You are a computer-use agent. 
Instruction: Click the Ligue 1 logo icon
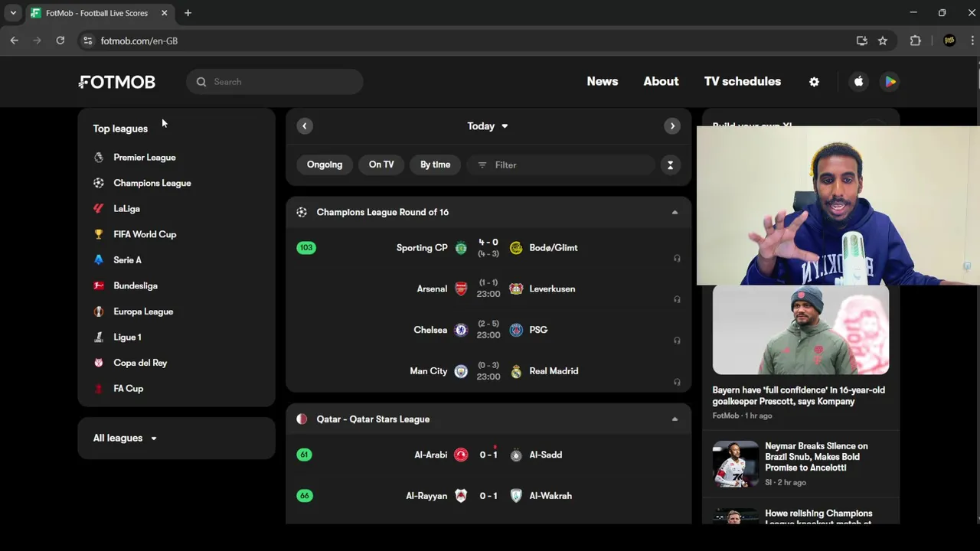[x=99, y=337]
